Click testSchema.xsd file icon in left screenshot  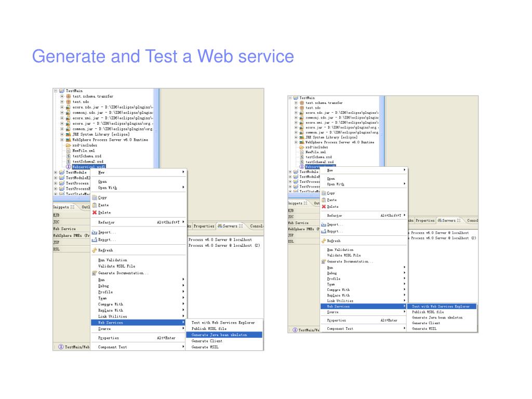(x=68, y=156)
